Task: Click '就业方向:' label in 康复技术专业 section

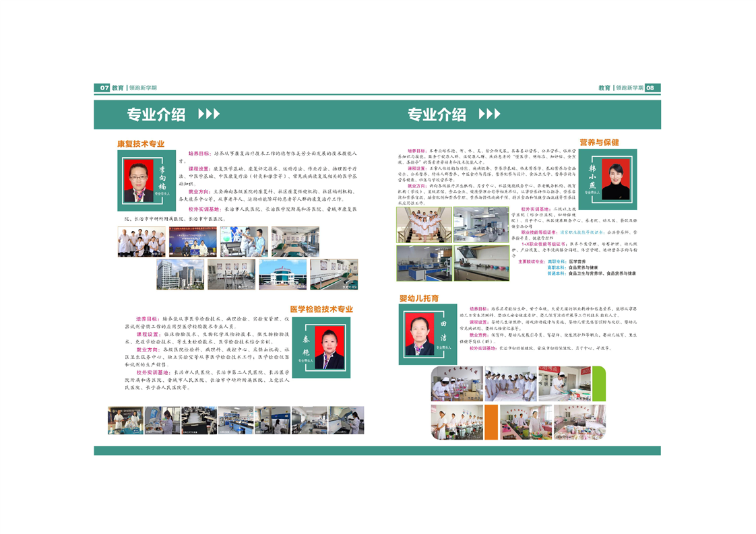Action: coord(199,191)
